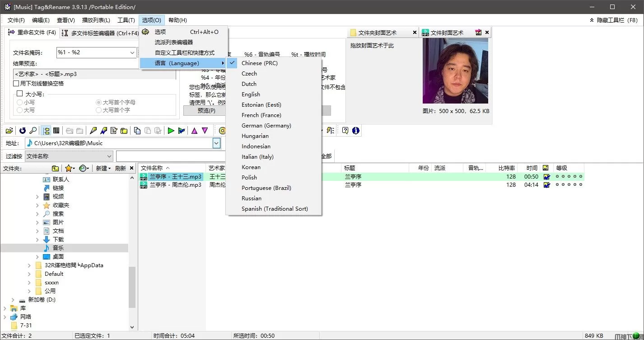Expand the 新加卷 (D:) tree node
Viewport: 644px width, 340px height.
[x=13, y=300]
